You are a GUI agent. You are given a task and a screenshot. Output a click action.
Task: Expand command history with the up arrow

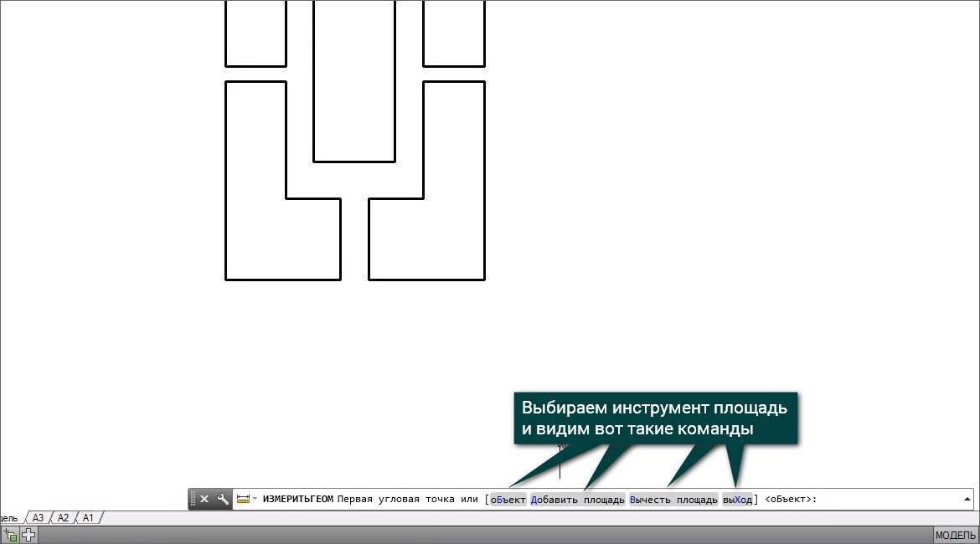967,499
